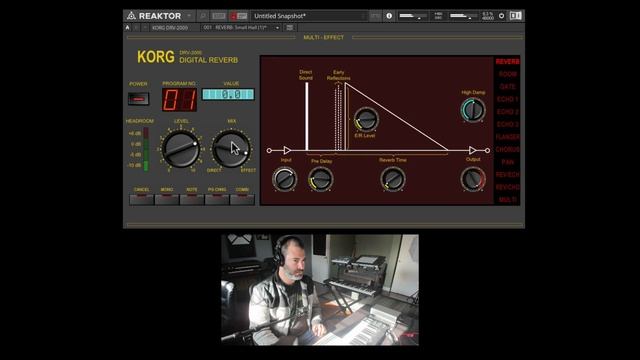
Task: Click the output level meter in the toolbar
Action: 463,16
